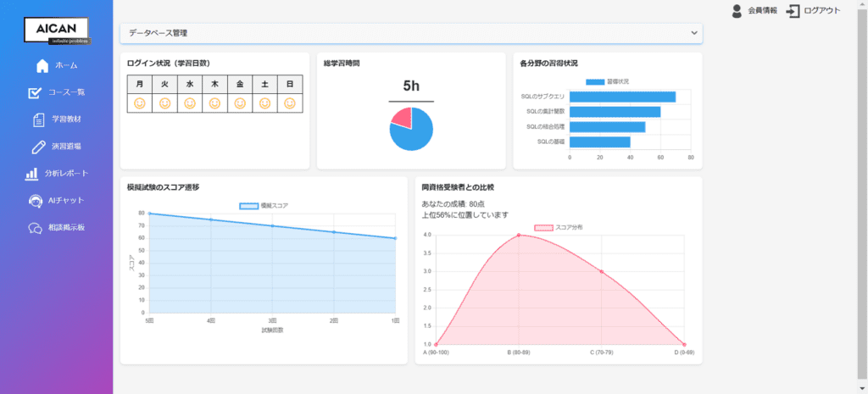Click the member info person icon

(x=736, y=11)
